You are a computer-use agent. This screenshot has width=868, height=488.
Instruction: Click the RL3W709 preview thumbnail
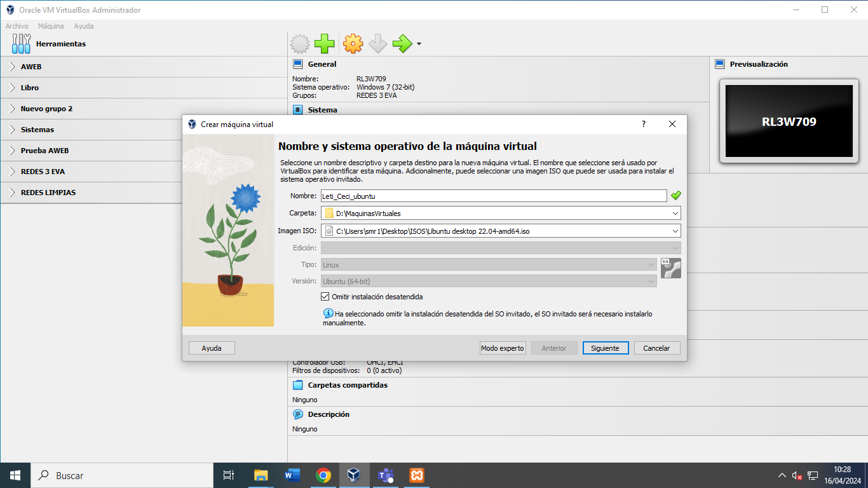click(x=789, y=121)
